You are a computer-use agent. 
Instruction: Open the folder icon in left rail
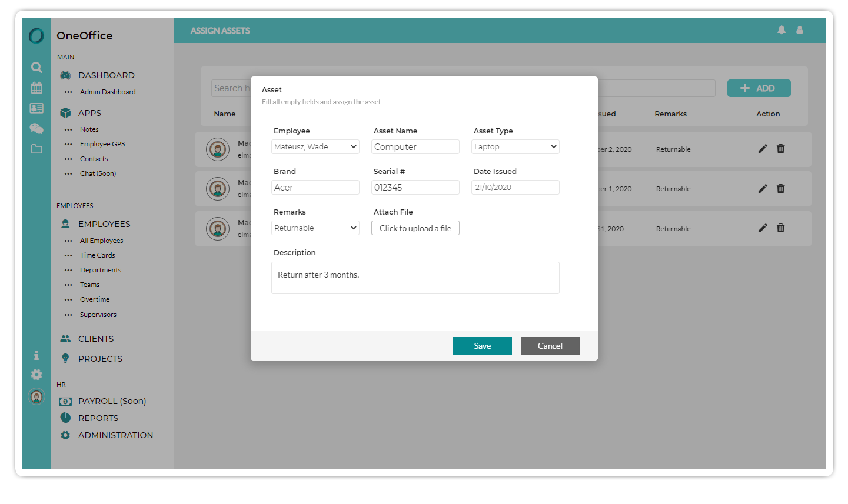tap(36, 149)
